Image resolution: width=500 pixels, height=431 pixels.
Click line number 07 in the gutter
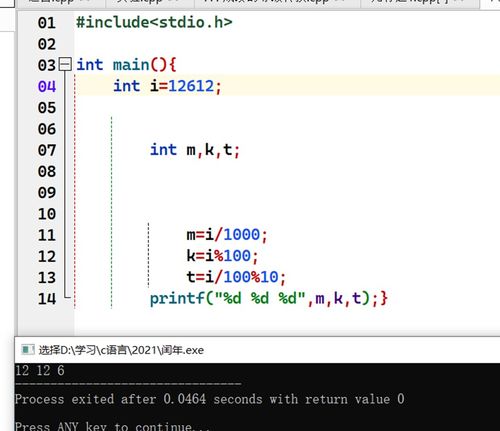click(x=47, y=150)
